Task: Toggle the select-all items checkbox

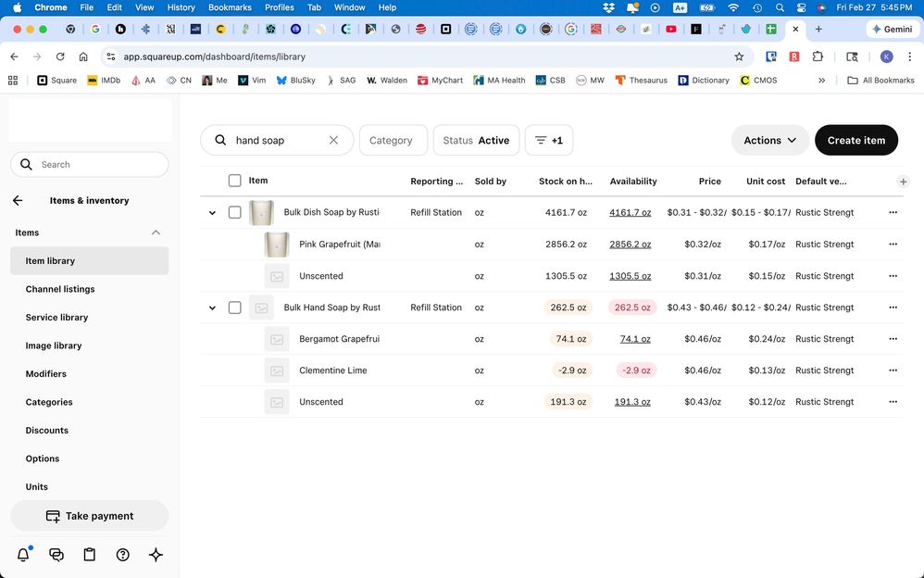Action: click(x=234, y=181)
